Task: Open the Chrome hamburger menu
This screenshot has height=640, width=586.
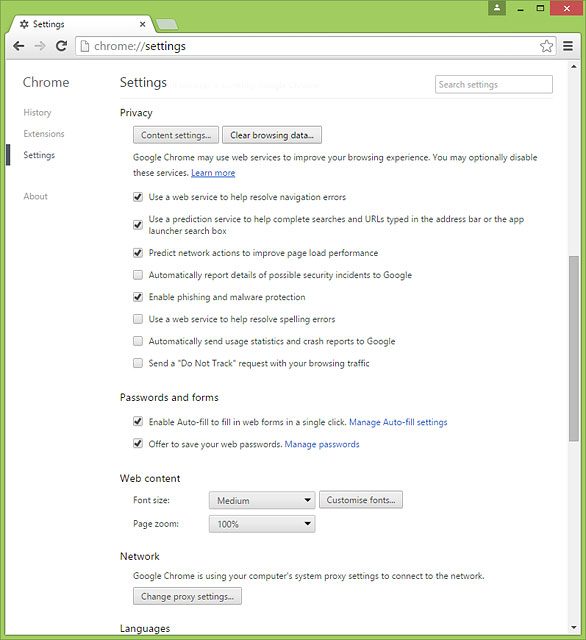Action: coord(568,46)
